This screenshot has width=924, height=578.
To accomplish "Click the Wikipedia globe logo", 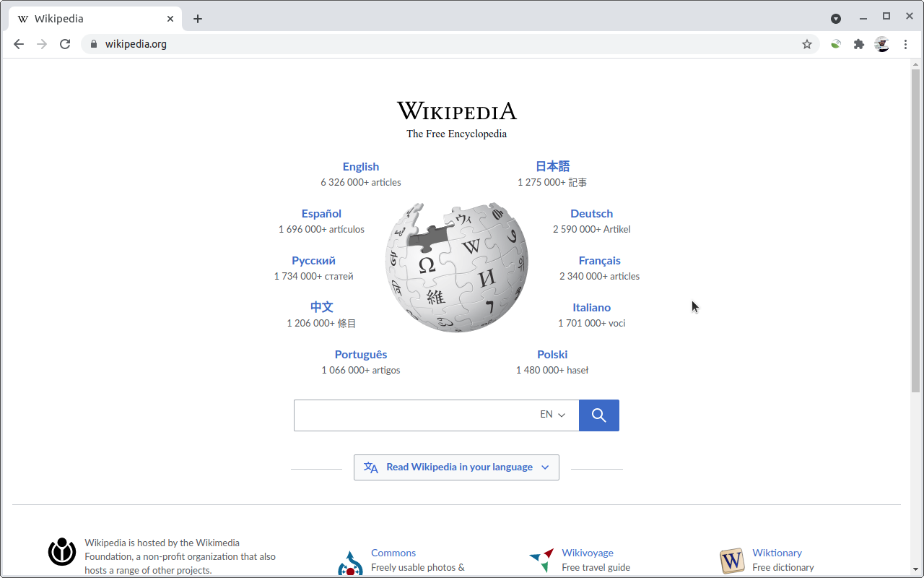I will pyautogui.click(x=457, y=267).
